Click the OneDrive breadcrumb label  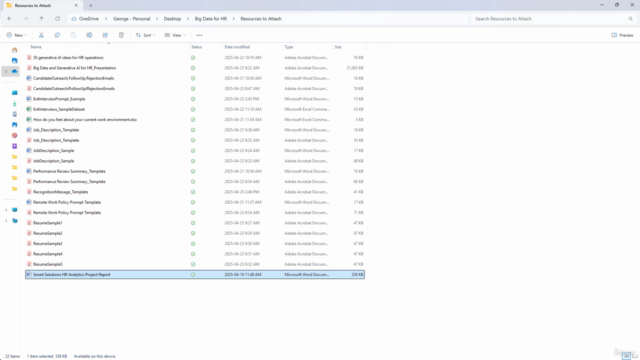pos(89,19)
